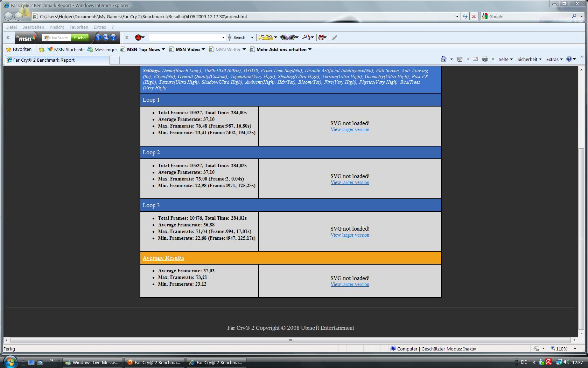Open the Datei menu
The width and height of the screenshot is (588, 368).
click(x=11, y=27)
